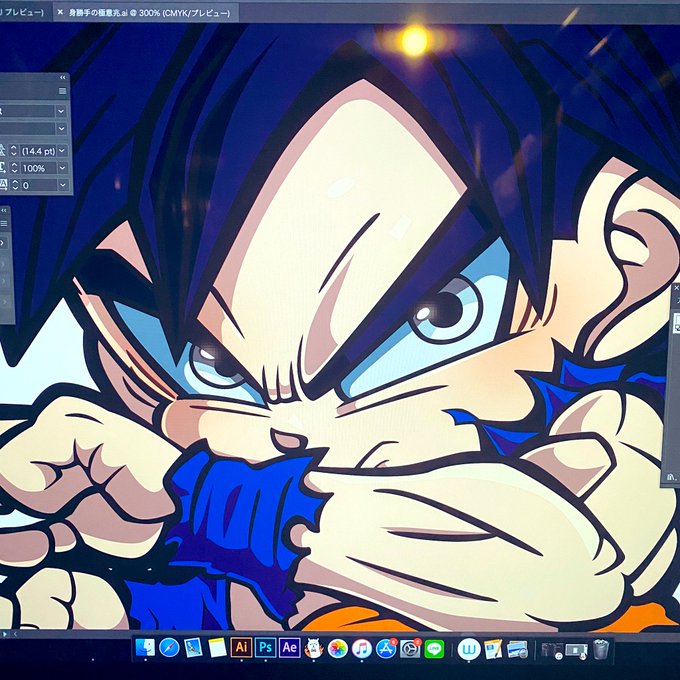
Task: Open the leading (14.4 pt) dropdown arrow
Action: pos(62,151)
